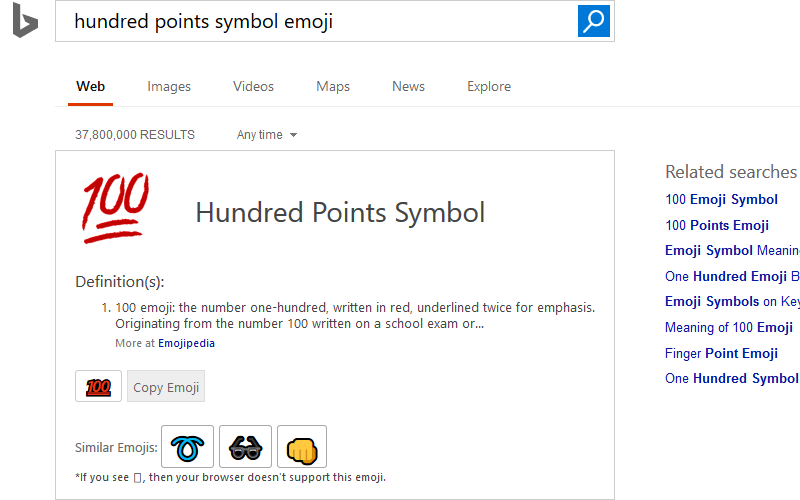Viewport: 800px width, 500px height.
Task: Switch to the News tab
Action: click(x=408, y=86)
